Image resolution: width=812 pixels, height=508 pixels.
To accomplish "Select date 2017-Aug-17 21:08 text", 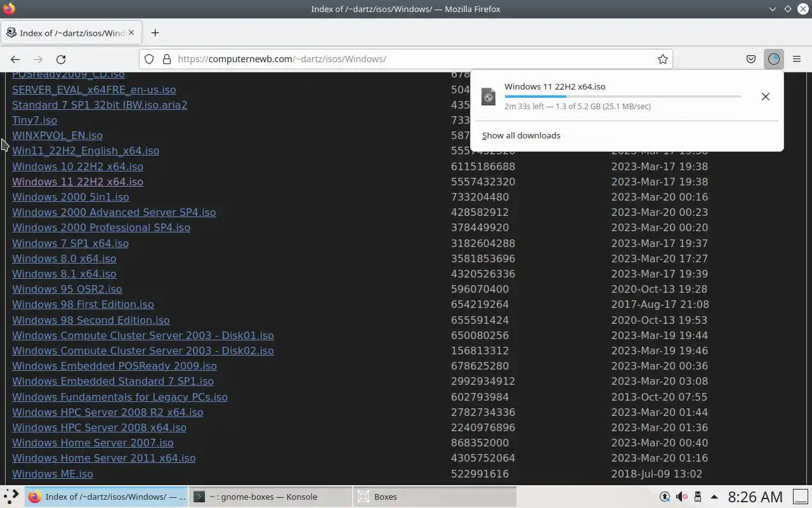I will pos(660,304).
